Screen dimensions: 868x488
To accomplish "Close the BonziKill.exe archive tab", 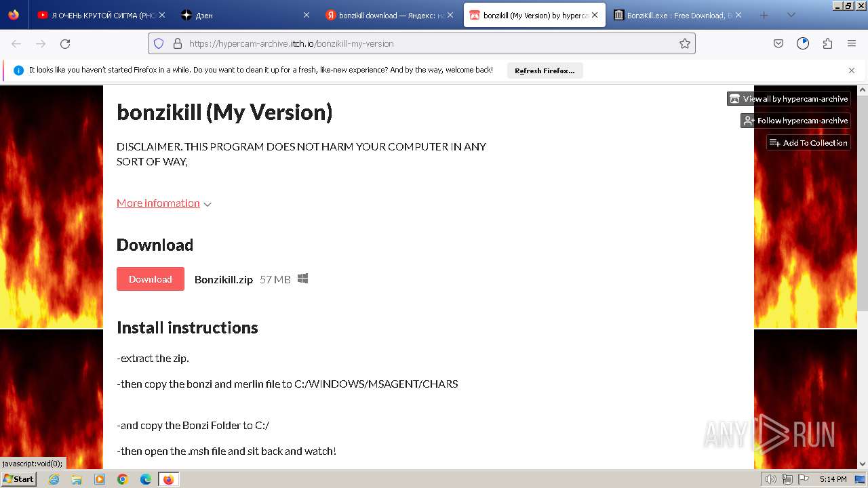I will pos(738,15).
